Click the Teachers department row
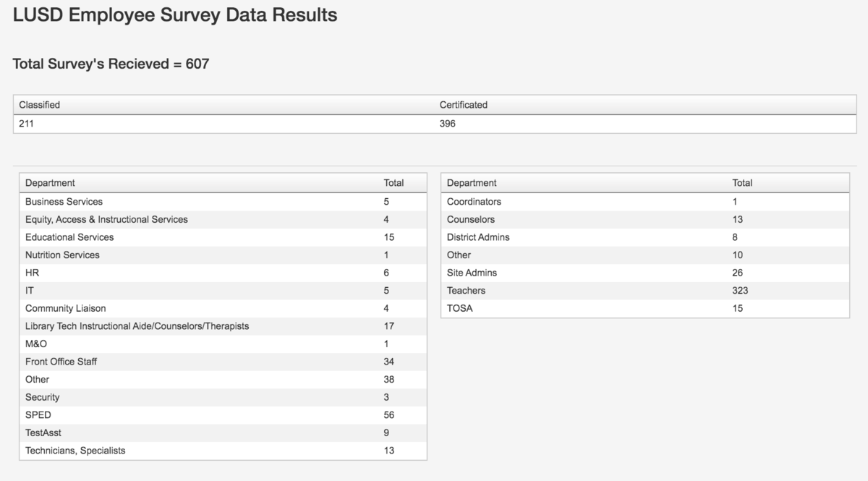Viewport: 868px width, 481px height. tap(645, 290)
